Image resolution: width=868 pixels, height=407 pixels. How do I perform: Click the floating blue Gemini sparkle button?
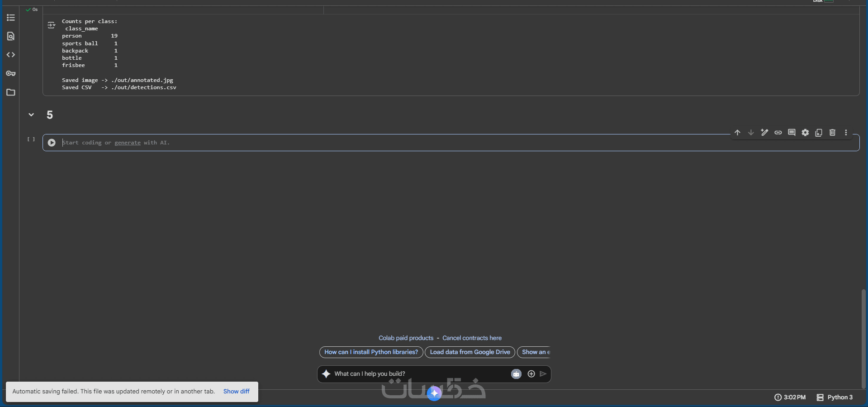[434, 393]
